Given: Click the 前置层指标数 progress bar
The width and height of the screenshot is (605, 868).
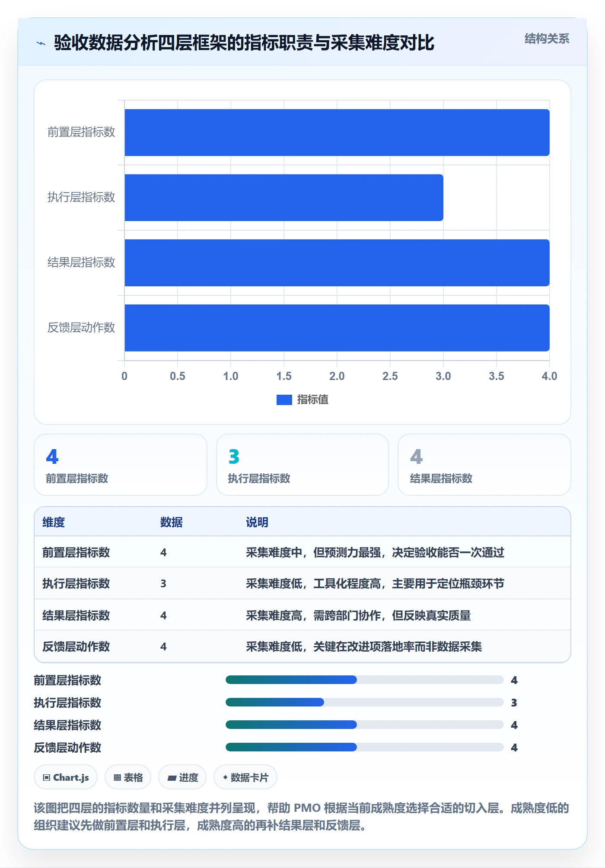Looking at the screenshot, I should pyautogui.click(x=364, y=680).
